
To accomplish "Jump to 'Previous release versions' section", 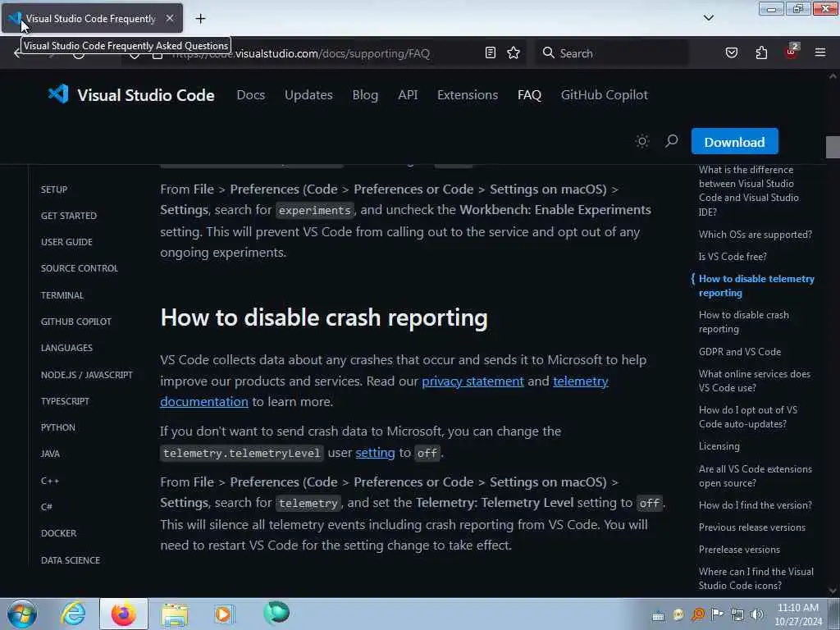I will [x=751, y=527].
